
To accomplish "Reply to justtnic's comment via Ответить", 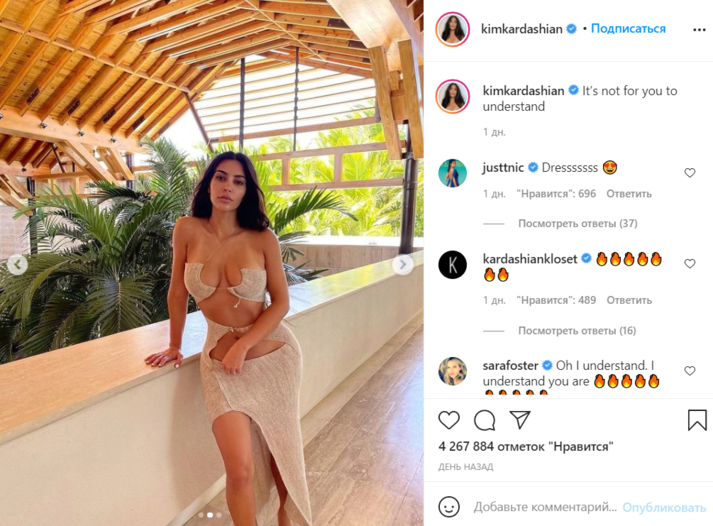I will (x=629, y=194).
